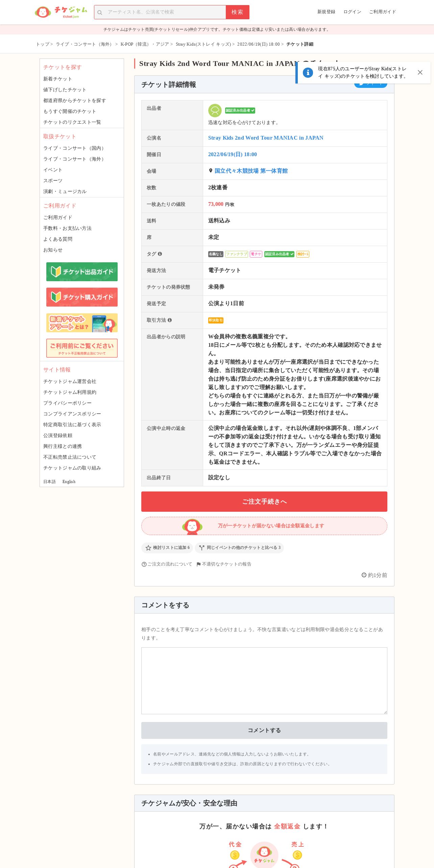
Task: Open 新規登録 in header
Action: [x=326, y=12]
